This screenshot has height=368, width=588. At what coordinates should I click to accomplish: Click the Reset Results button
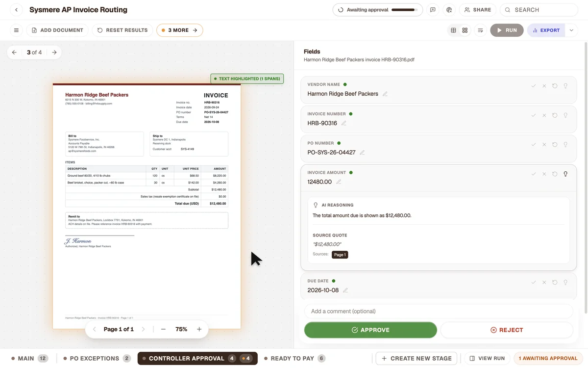pyautogui.click(x=122, y=30)
